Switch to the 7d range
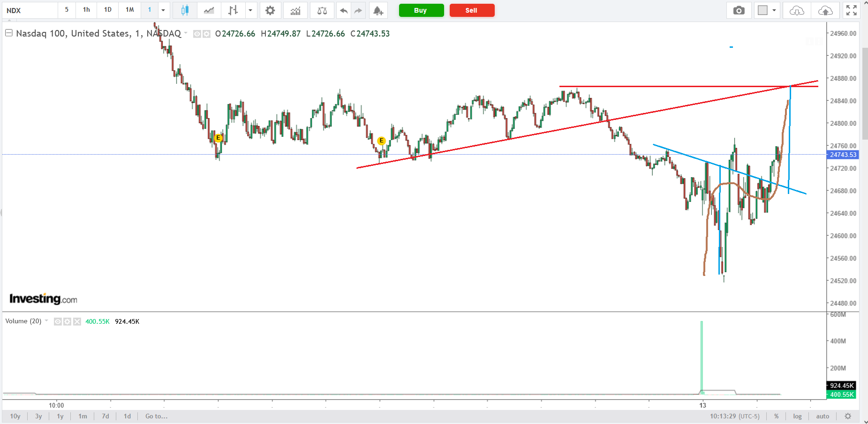The height and width of the screenshot is (424, 868). point(106,416)
